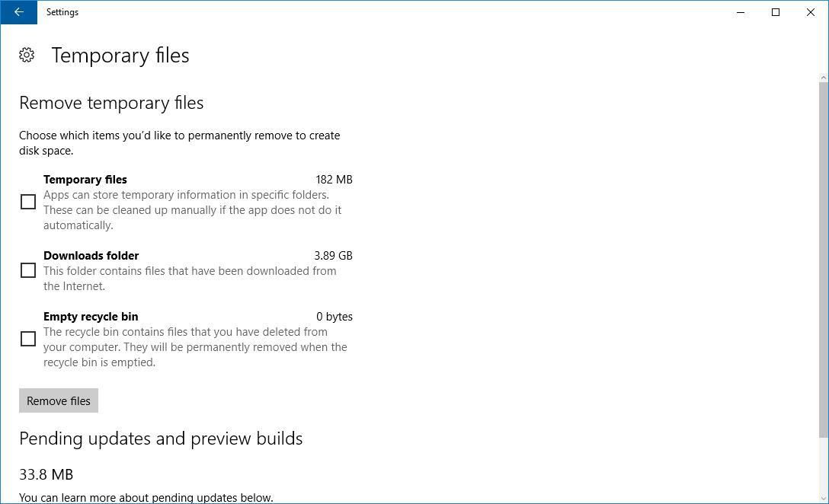Tick the Empty recycle bin checkbox

[x=28, y=339]
